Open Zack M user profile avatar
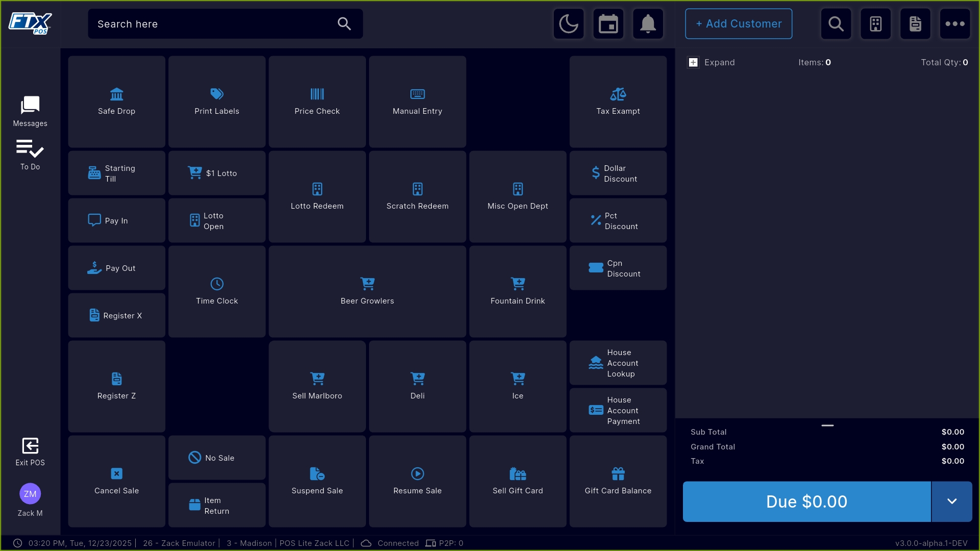This screenshot has height=551, width=980. (x=30, y=494)
